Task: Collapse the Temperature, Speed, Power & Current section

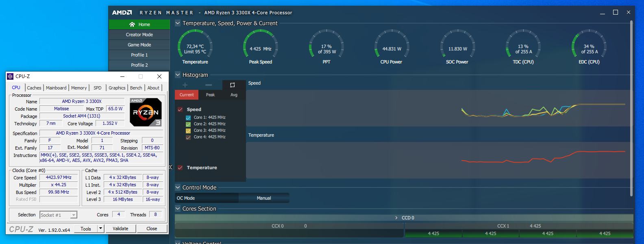Action: [178, 23]
